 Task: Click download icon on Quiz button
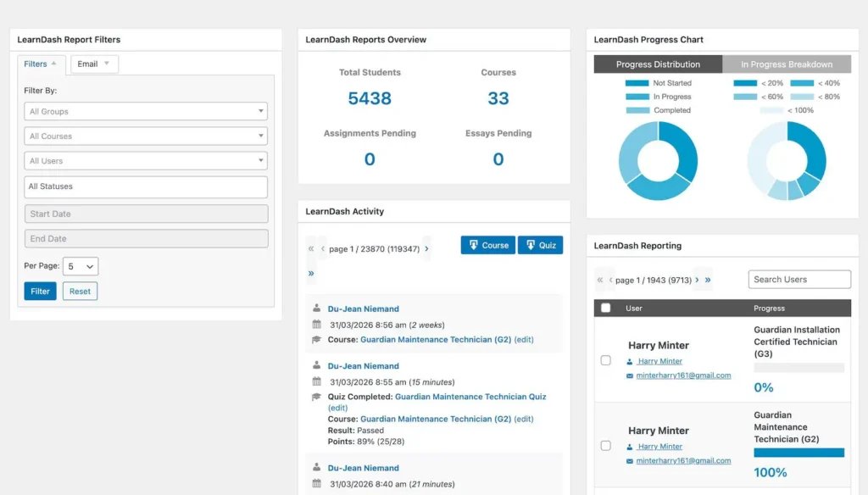[x=531, y=245]
